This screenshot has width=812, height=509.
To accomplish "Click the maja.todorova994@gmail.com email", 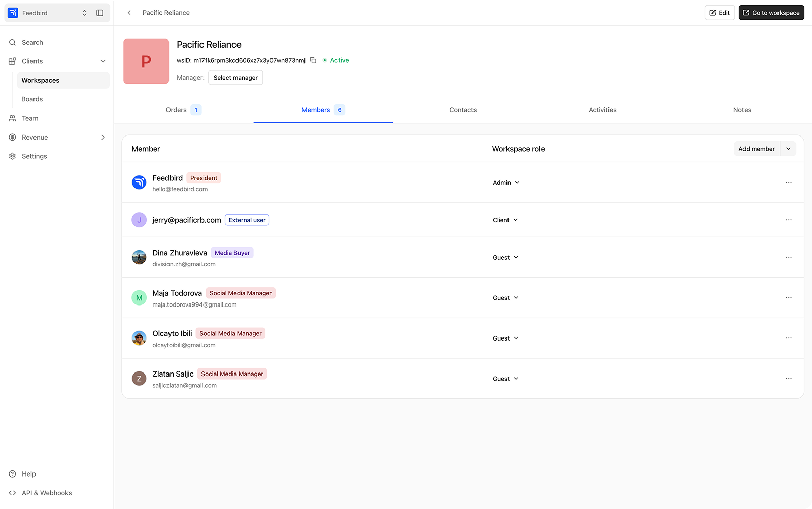I will pyautogui.click(x=195, y=305).
